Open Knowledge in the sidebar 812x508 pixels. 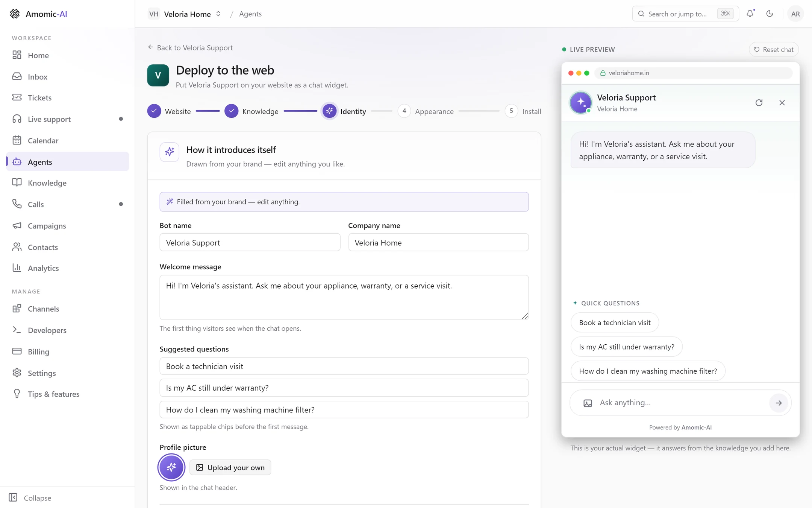pyautogui.click(x=68, y=183)
